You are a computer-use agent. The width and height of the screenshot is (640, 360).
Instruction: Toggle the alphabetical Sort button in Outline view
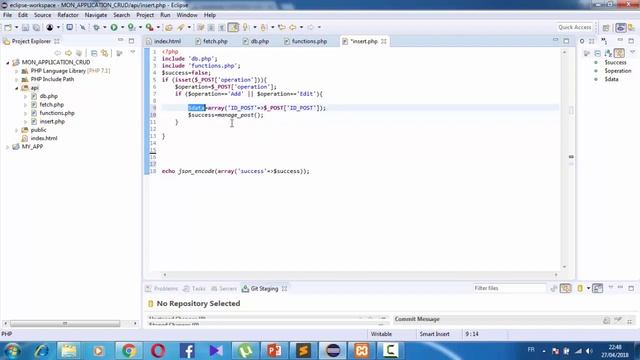click(x=608, y=53)
